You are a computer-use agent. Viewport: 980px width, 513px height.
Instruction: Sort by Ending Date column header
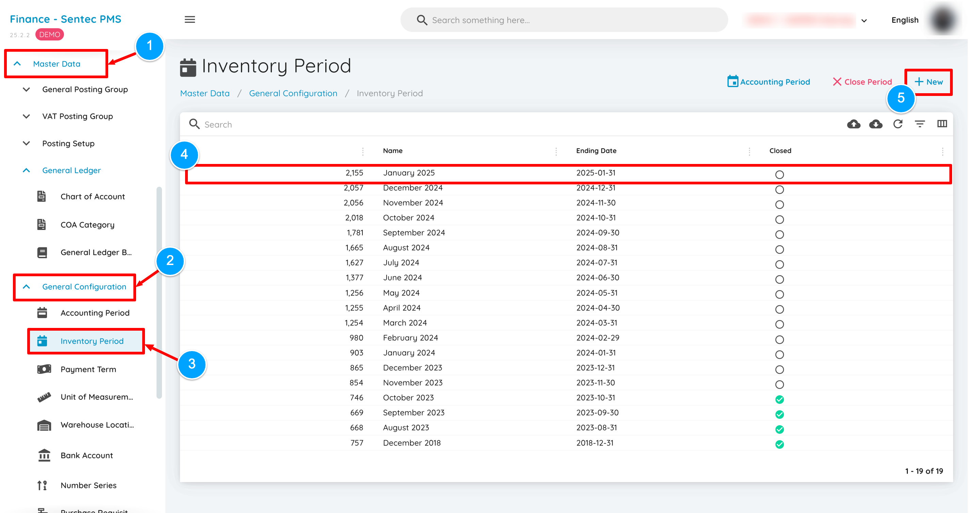[x=596, y=151]
